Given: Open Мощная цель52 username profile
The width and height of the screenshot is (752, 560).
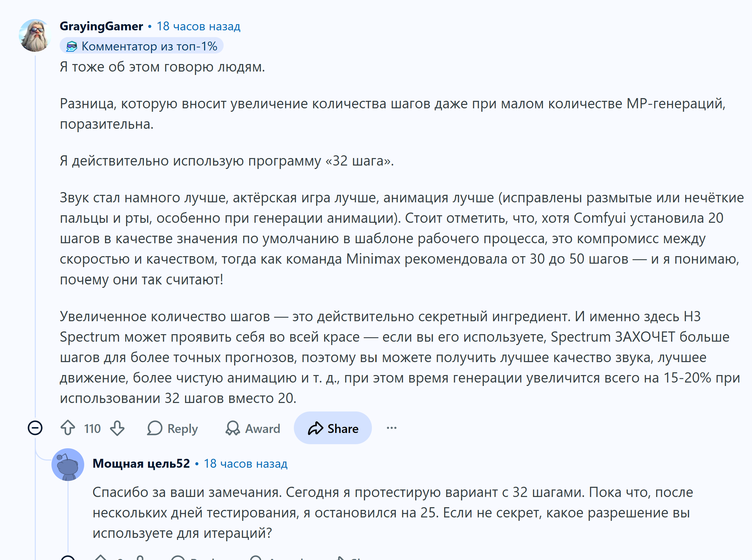Looking at the screenshot, I should 141,464.
